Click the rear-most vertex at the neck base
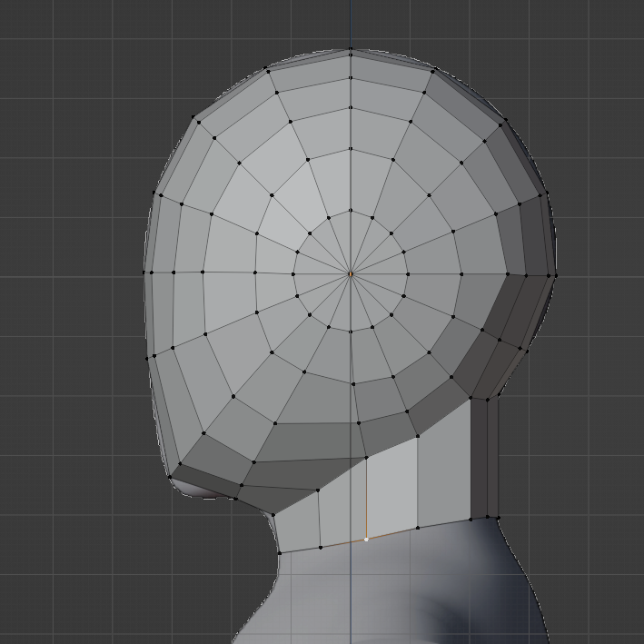Screen dimensions: 644x644 (498, 517)
